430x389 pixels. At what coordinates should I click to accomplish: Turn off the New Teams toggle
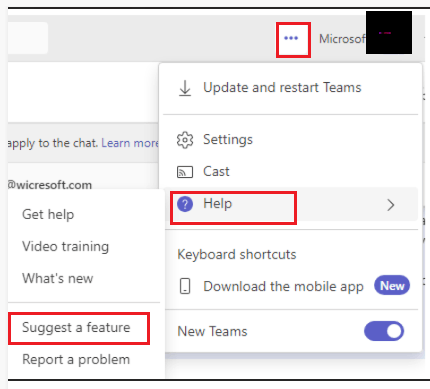(x=384, y=331)
